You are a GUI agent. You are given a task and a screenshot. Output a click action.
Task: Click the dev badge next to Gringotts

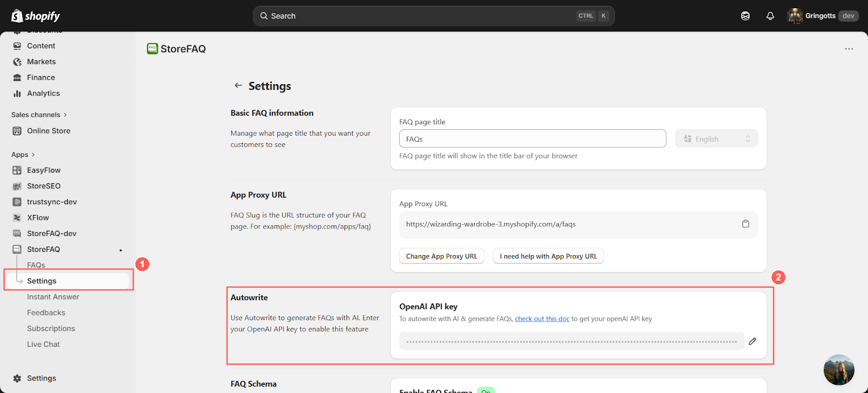(x=848, y=16)
